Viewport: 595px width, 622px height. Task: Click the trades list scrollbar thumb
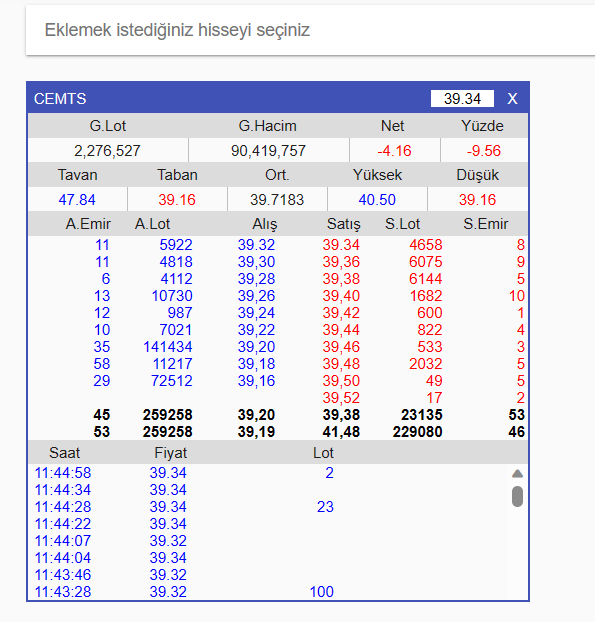(517, 496)
